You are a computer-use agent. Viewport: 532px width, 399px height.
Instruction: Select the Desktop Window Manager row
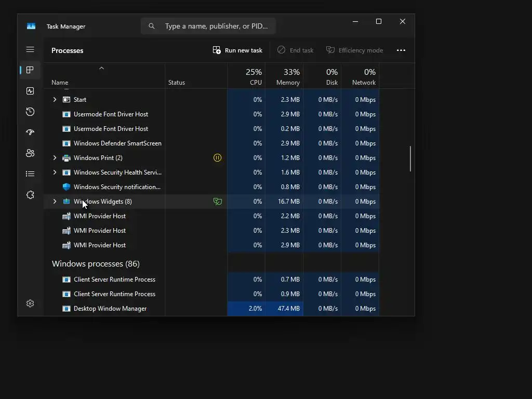click(x=211, y=309)
